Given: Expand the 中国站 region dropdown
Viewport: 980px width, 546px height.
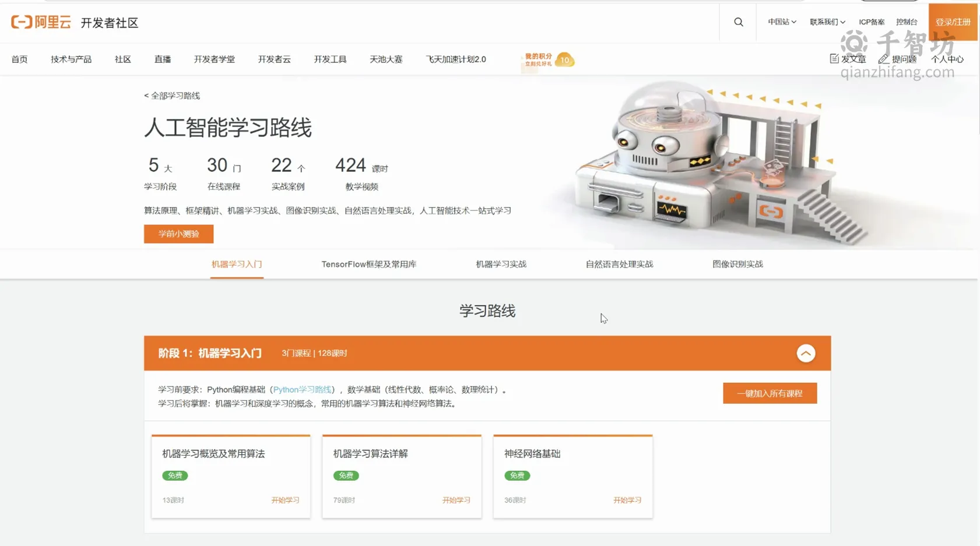Looking at the screenshot, I should (782, 22).
